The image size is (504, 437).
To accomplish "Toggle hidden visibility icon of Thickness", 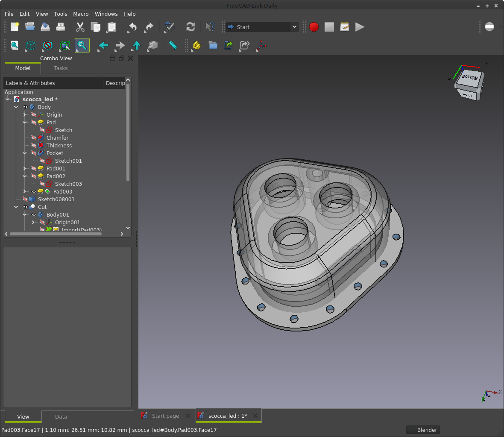I will click(34, 145).
